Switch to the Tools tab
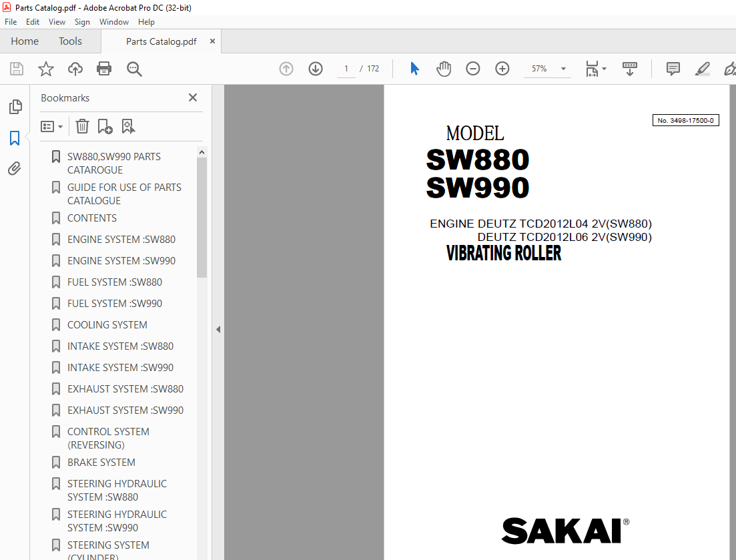 (x=71, y=41)
